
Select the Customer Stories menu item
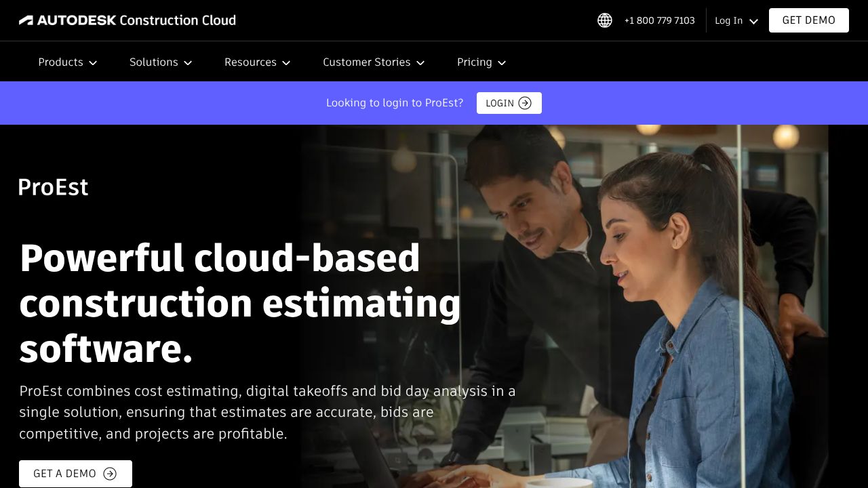click(366, 62)
